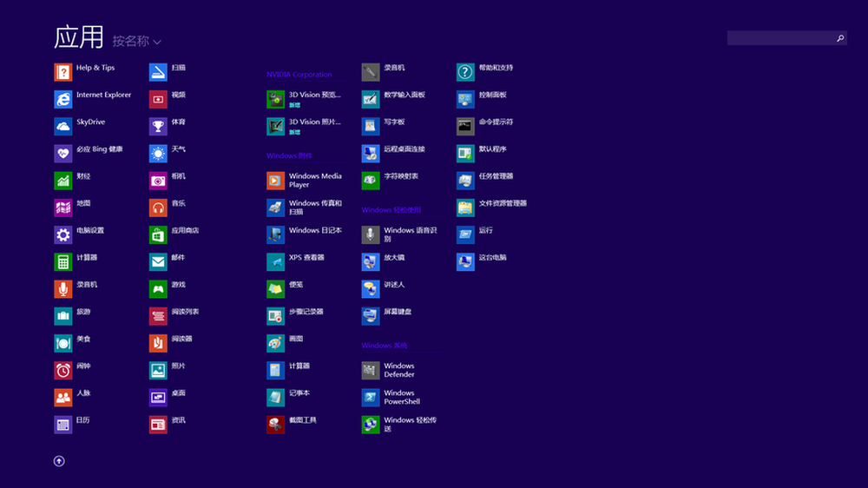Click the search magnifier button
The height and width of the screenshot is (488, 868).
(840, 38)
